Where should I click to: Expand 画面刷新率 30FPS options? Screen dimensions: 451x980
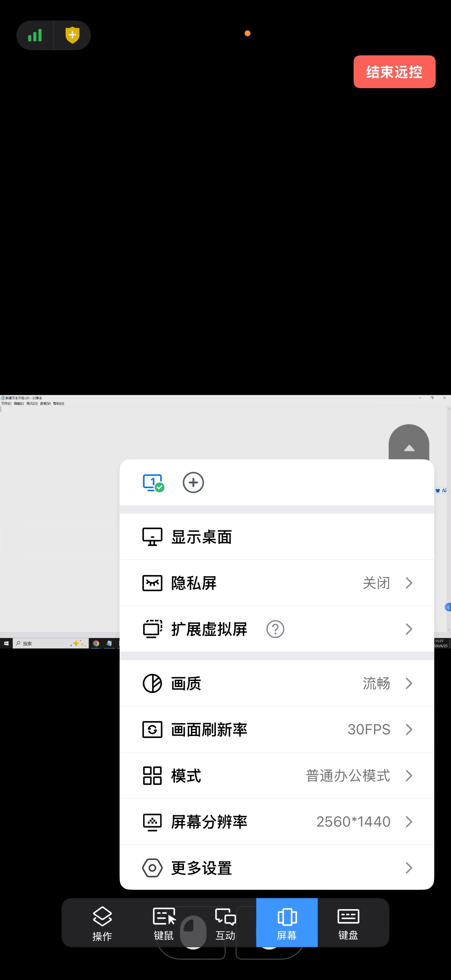coord(277,729)
